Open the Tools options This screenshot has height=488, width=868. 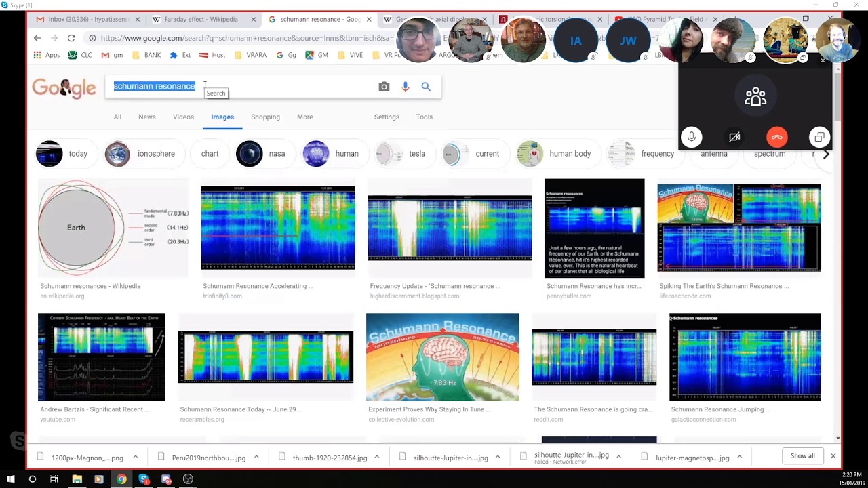(425, 117)
